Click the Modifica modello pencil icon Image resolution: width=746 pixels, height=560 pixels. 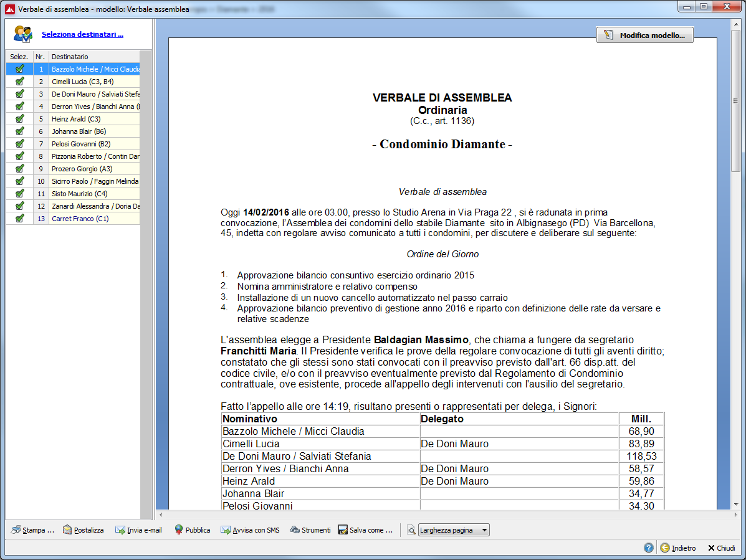[608, 35]
